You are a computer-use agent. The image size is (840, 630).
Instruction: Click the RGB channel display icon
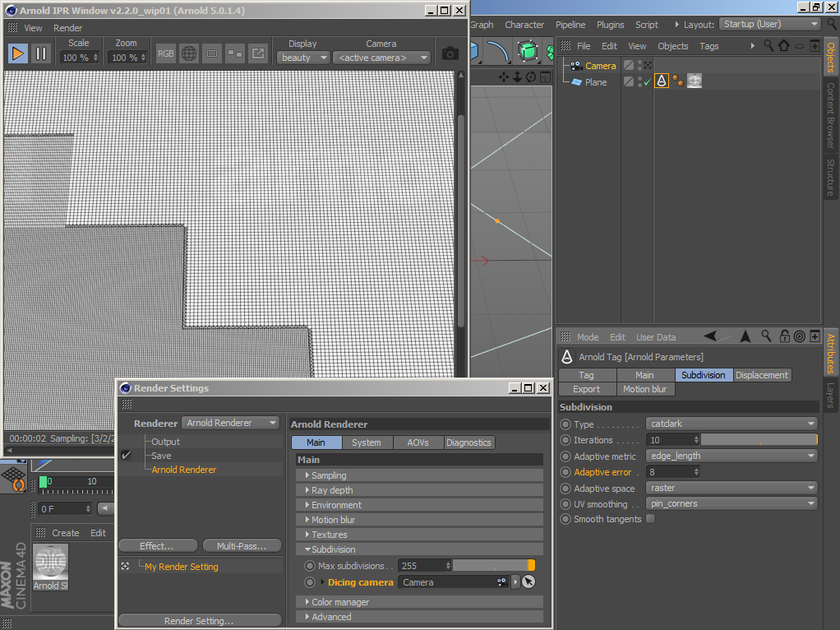click(166, 54)
